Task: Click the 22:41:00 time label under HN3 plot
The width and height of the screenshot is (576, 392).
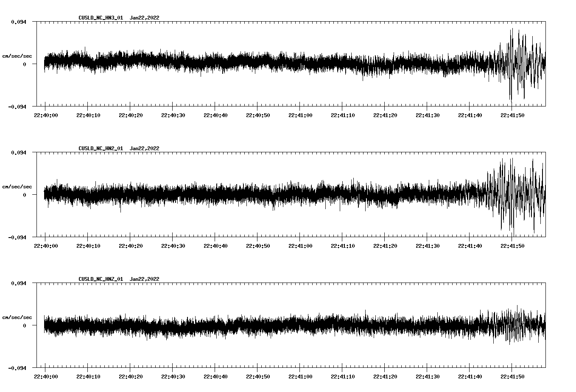Action: 300,115
